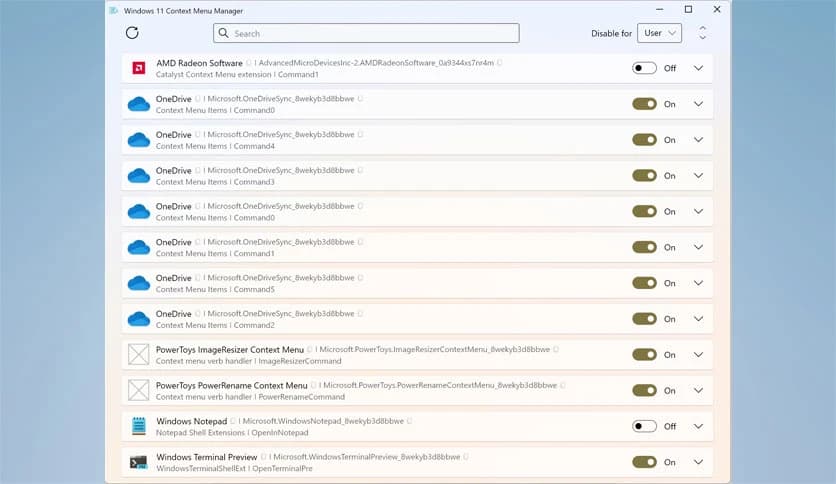This screenshot has height=484, width=836.
Task: Expand the PowerToys PowerRename row chevron
Action: (698, 390)
